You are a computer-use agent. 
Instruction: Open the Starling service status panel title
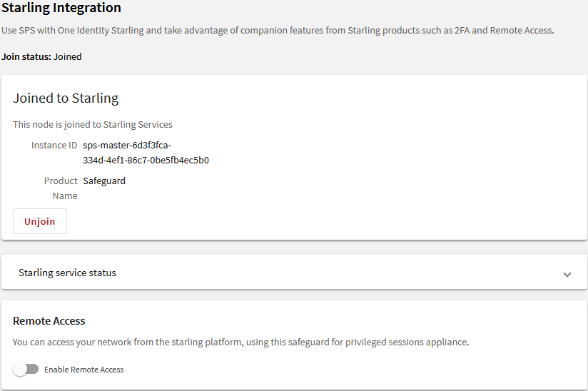coord(67,273)
